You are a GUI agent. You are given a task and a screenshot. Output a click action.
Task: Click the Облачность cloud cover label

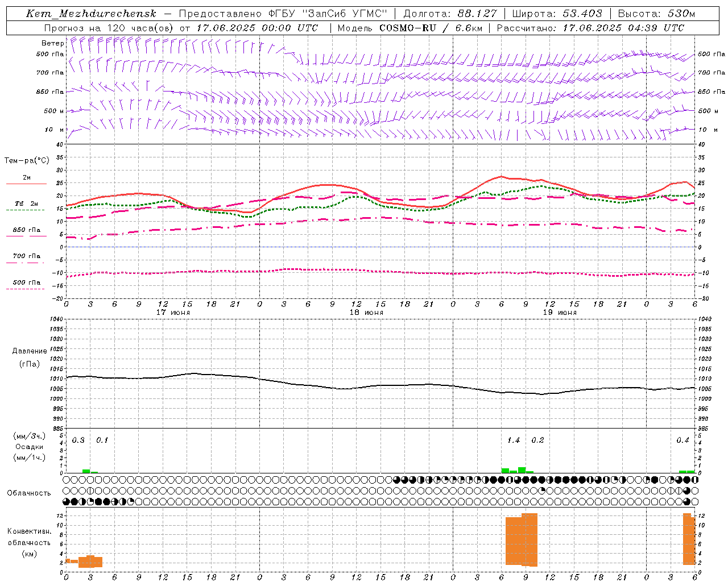[x=29, y=493]
